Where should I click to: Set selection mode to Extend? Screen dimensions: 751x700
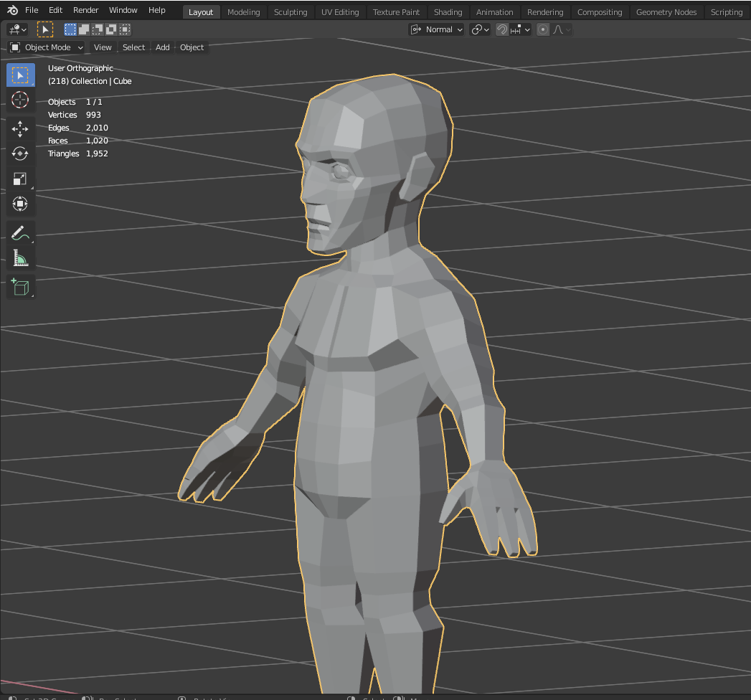83,29
